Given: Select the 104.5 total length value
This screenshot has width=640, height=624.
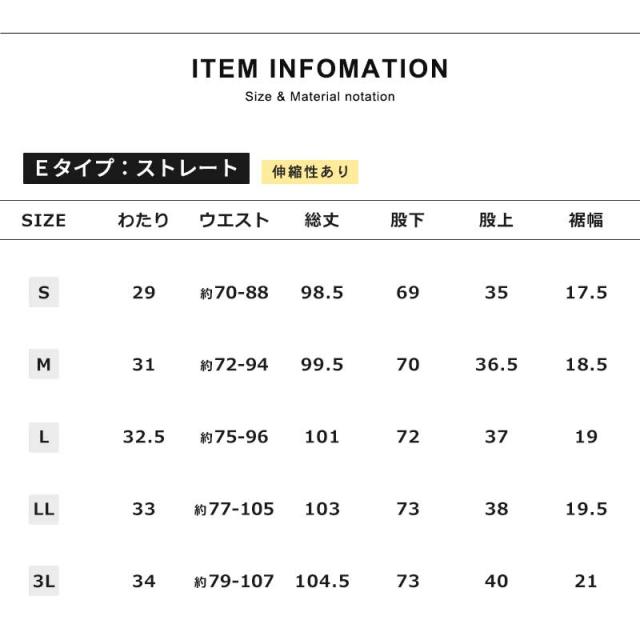Looking at the screenshot, I should point(322,581).
